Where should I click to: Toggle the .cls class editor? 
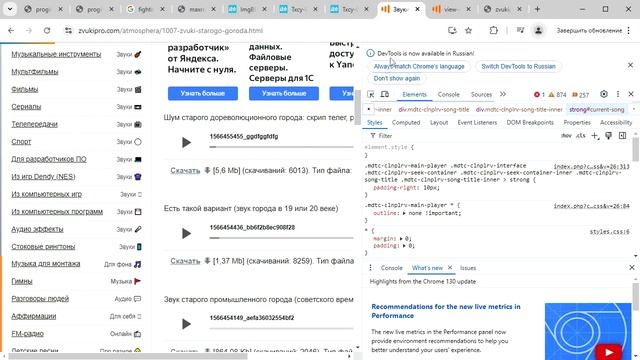coord(580,136)
